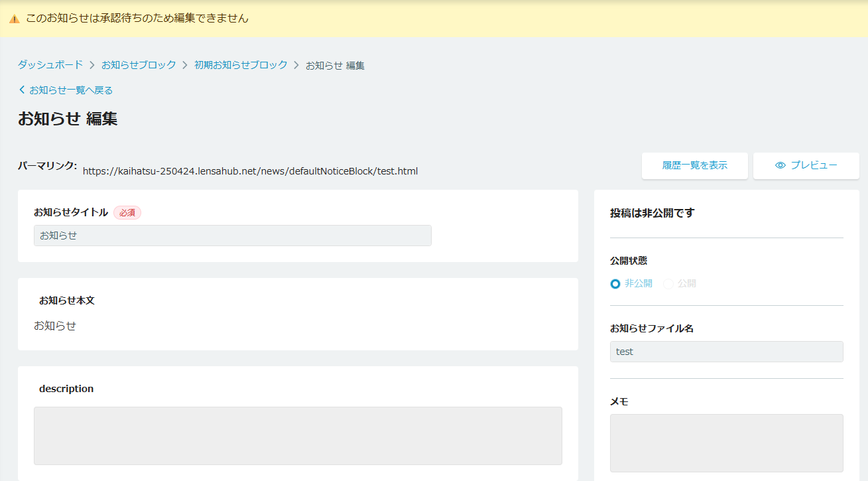Screen dimensions: 868x481
Task: Click the chevron after 初期お知らせブロック breadcrumb
Action: (296, 65)
